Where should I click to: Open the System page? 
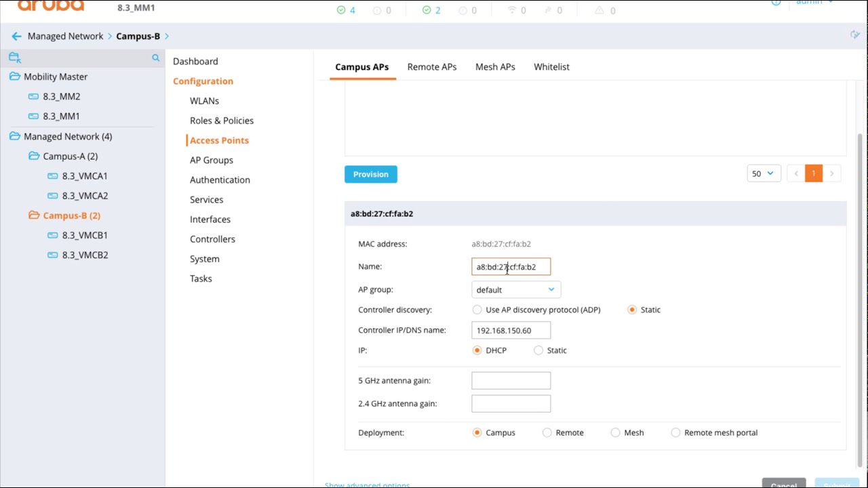coord(204,259)
